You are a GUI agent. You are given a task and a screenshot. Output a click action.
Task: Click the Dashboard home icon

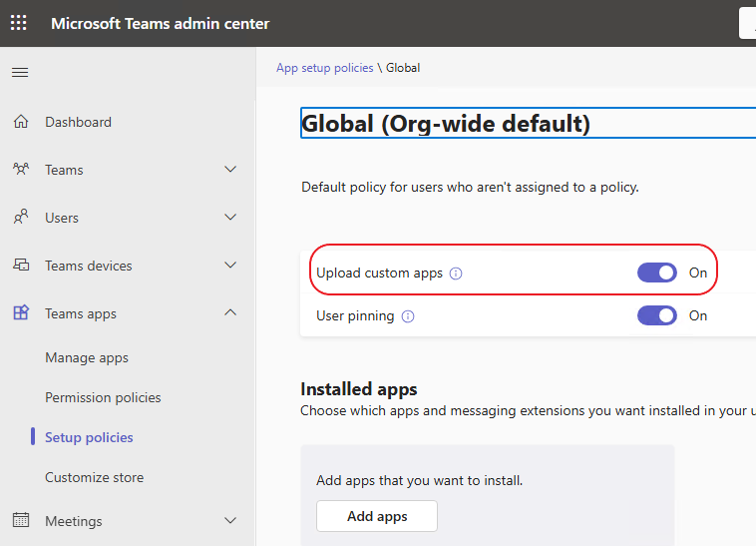click(21, 122)
